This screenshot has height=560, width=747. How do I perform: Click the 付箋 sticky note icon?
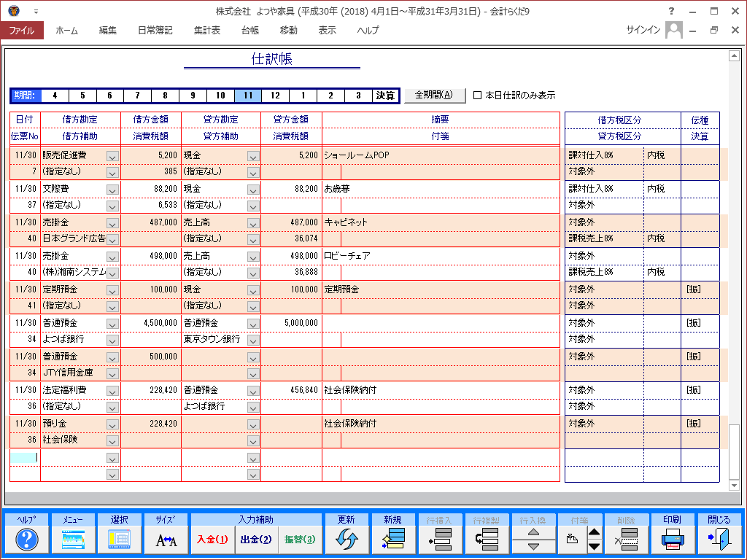click(x=572, y=540)
